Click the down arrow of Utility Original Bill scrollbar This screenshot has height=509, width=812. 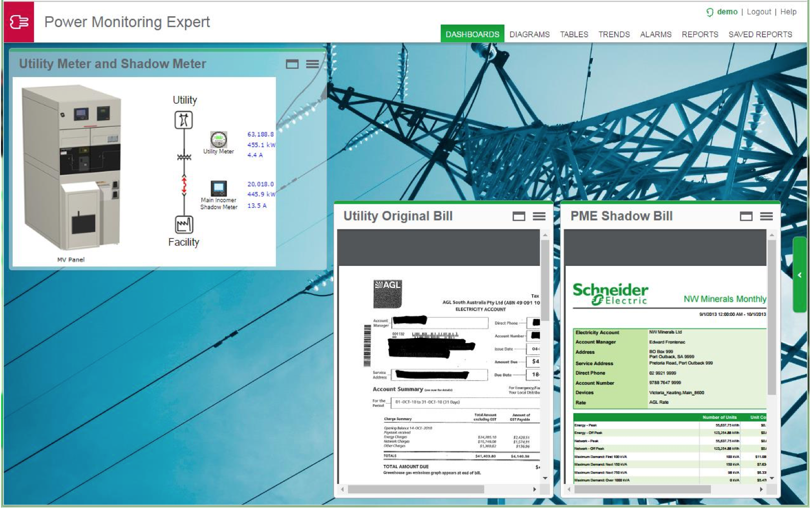coord(545,478)
